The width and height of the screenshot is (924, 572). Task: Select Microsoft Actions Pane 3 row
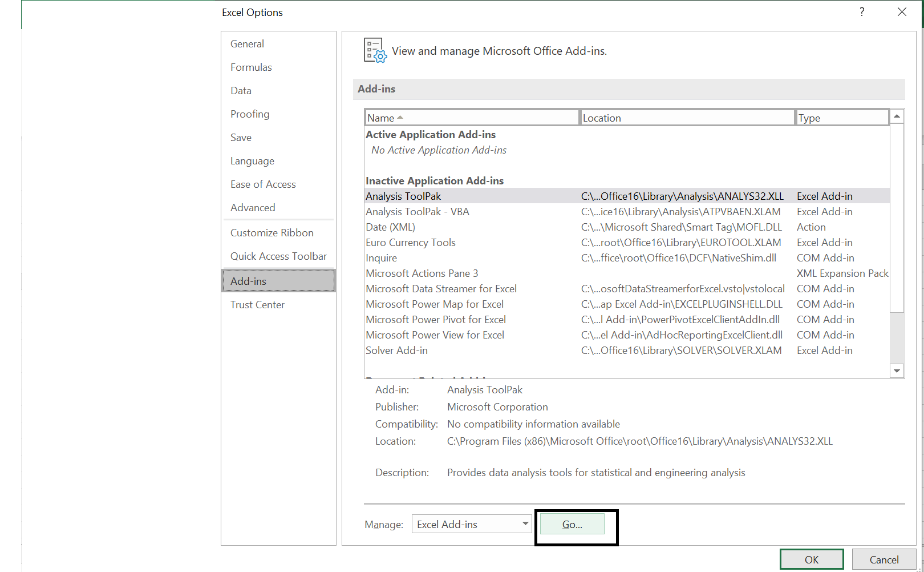pos(627,273)
